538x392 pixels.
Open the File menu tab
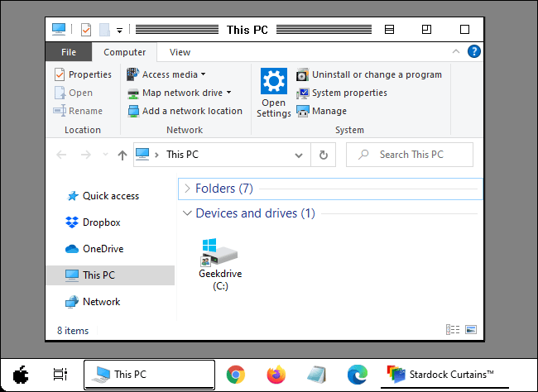(69, 52)
